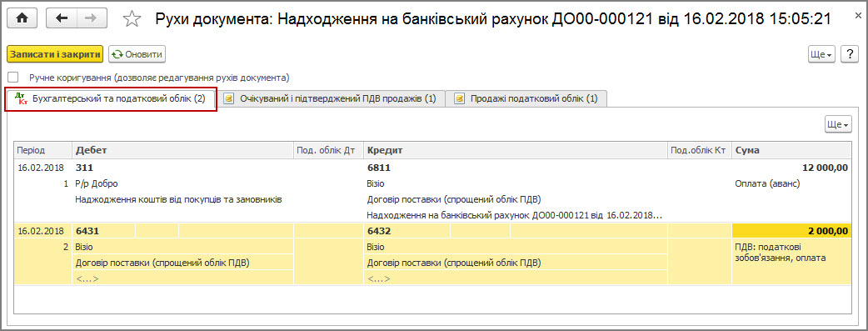Image resolution: width=868 pixels, height=331 pixels.
Task: Open the top Ще dropdown menu
Action: coord(822,54)
